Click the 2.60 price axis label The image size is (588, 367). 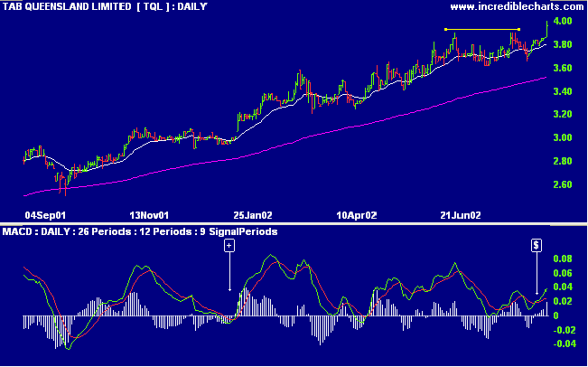(x=563, y=184)
